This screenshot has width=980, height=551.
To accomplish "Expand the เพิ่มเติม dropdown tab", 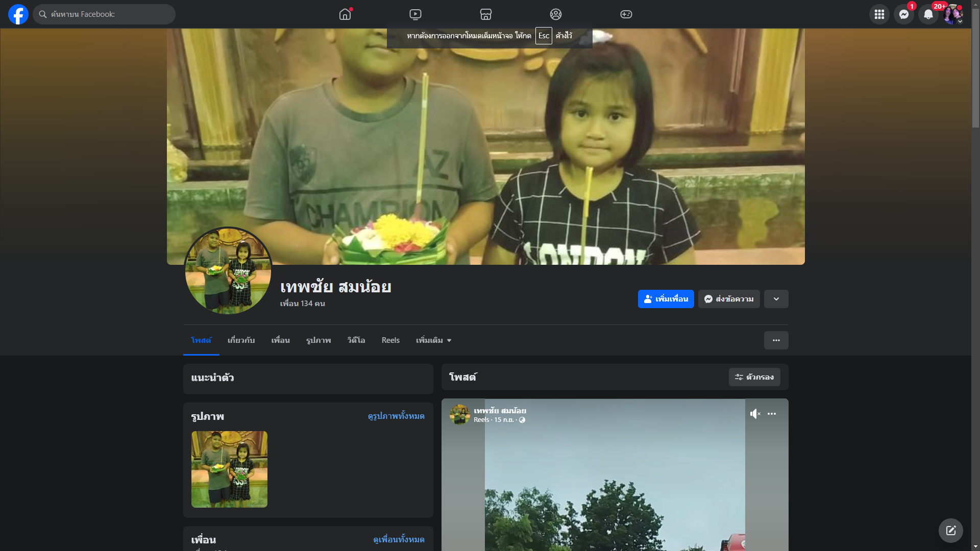I will [433, 340].
